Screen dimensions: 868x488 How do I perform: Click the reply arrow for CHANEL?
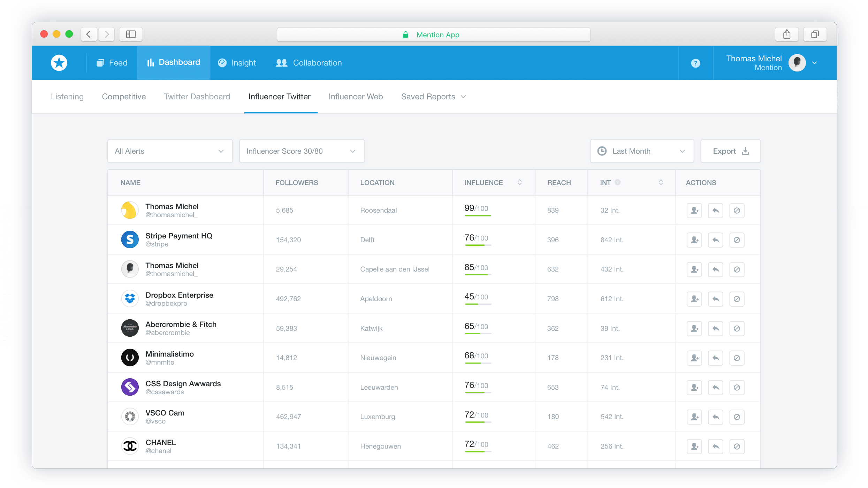716,447
